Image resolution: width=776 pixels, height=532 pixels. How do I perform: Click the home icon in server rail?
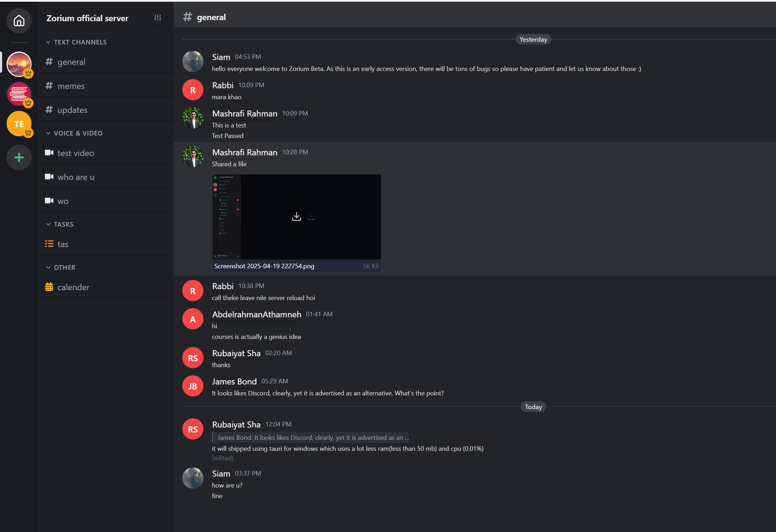[19, 21]
